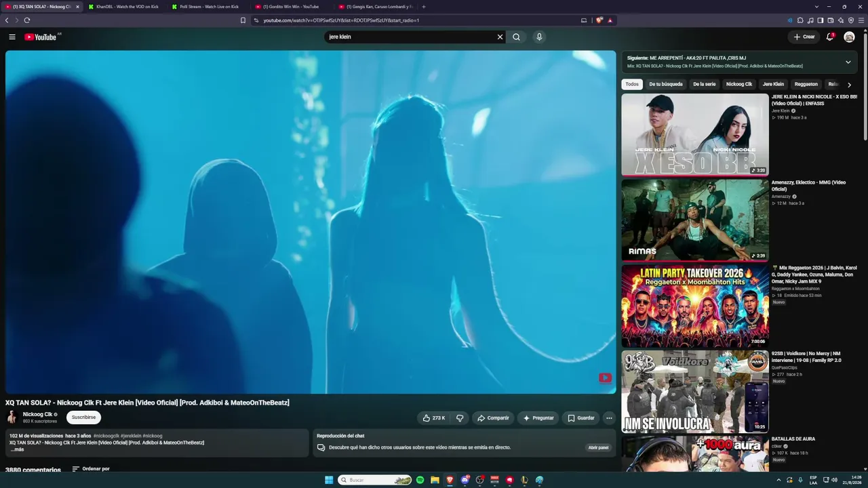The height and width of the screenshot is (488, 868).
Task: Open the comments Ordenar por sort menu
Action: point(91,469)
